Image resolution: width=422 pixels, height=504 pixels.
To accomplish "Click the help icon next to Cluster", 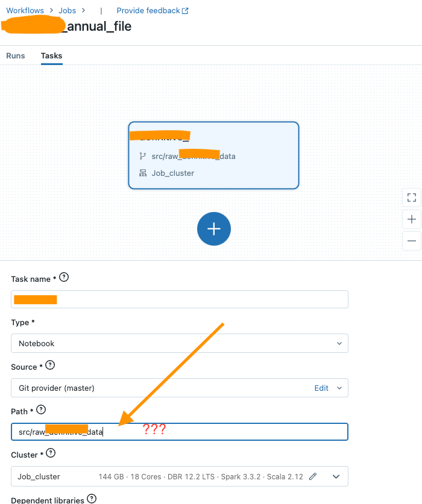I will 51,453.
